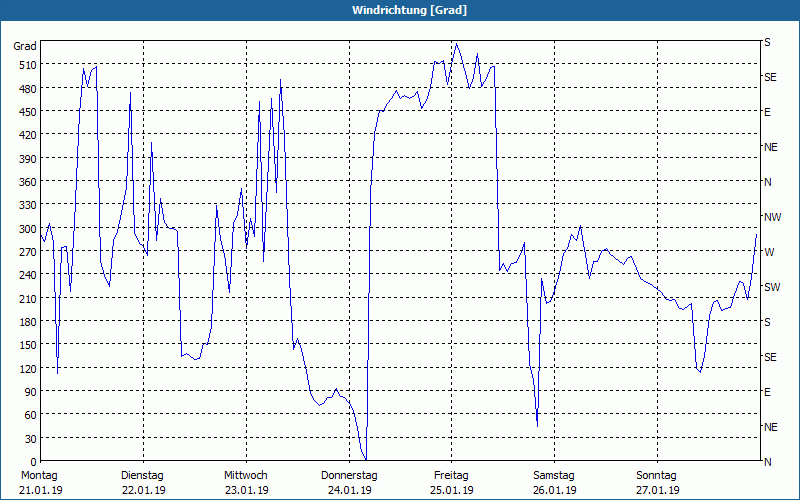This screenshot has width=800, height=500.
Task: Select the 450 value on the degree axis
Action: tap(28, 112)
